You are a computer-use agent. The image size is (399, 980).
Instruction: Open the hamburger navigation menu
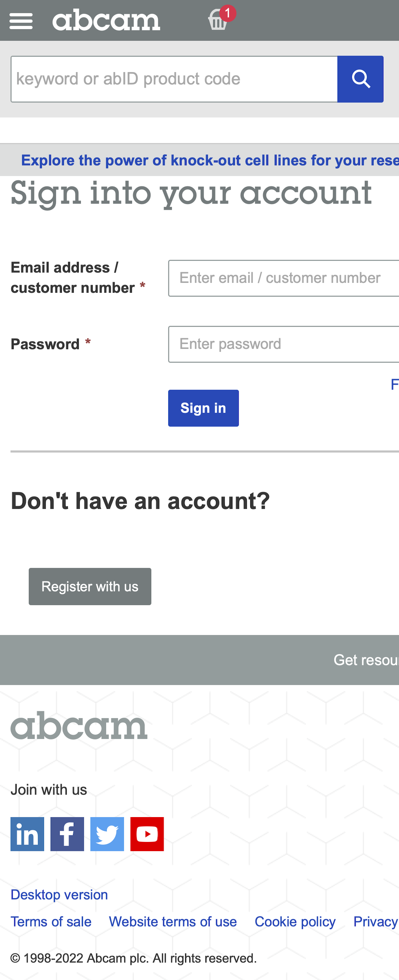point(21,20)
